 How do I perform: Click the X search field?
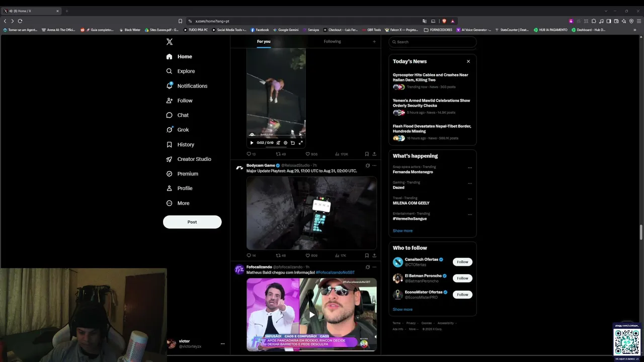433,42
